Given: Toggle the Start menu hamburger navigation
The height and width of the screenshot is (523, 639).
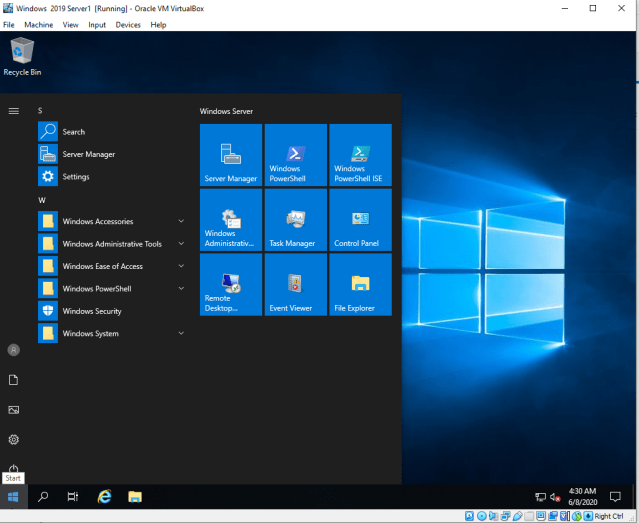Looking at the screenshot, I should pos(14,111).
